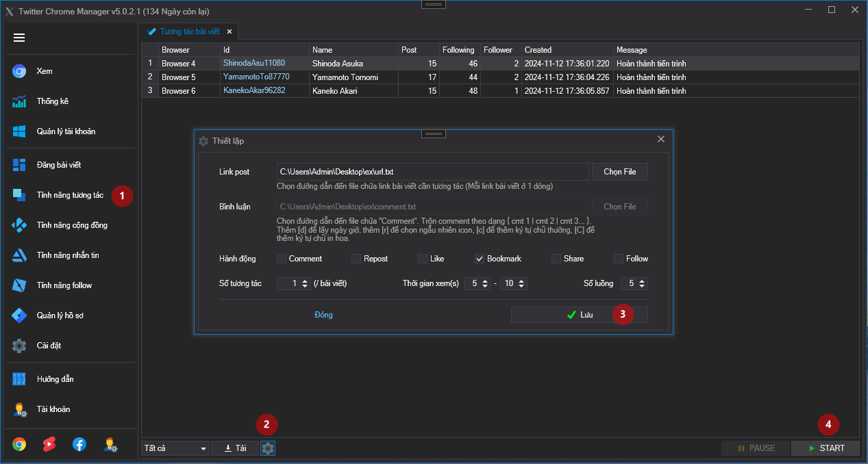Open the Thống kê chart icon

point(19,101)
